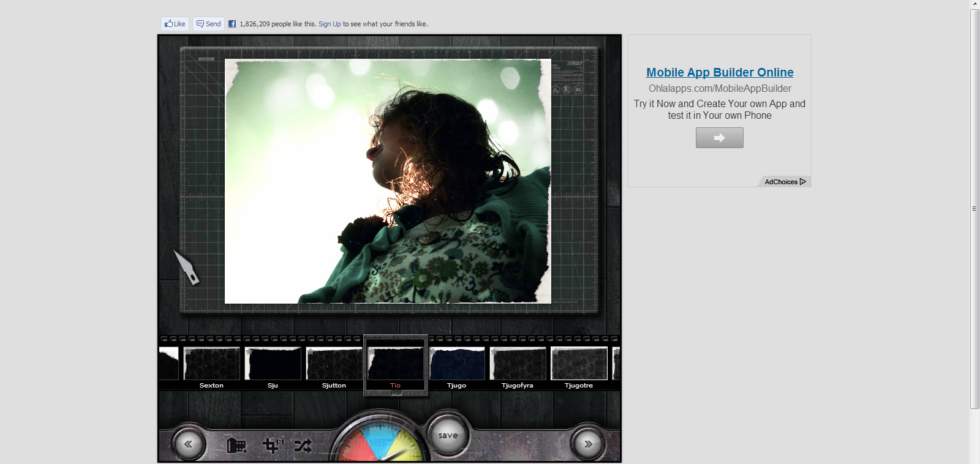
Task: Click the 'Tjugofyra' label text
Action: pos(518,386)
